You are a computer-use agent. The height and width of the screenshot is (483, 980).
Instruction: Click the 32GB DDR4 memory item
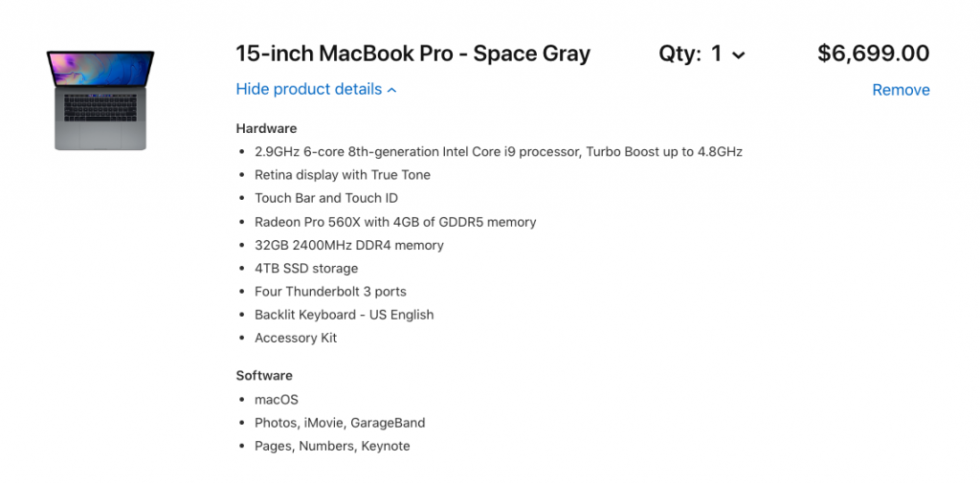[x=349, y=245]
